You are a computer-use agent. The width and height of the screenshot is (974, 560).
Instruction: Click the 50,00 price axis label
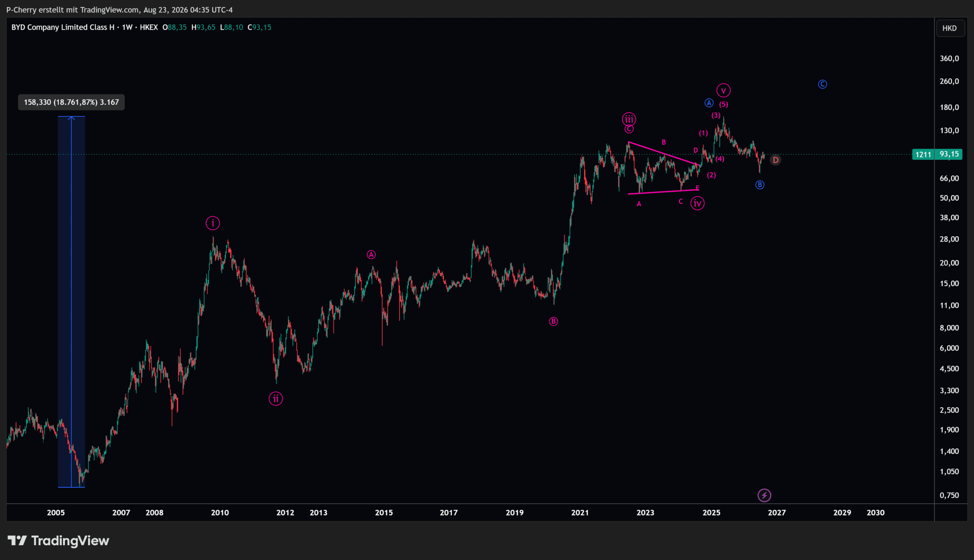(x=949, y=198)
